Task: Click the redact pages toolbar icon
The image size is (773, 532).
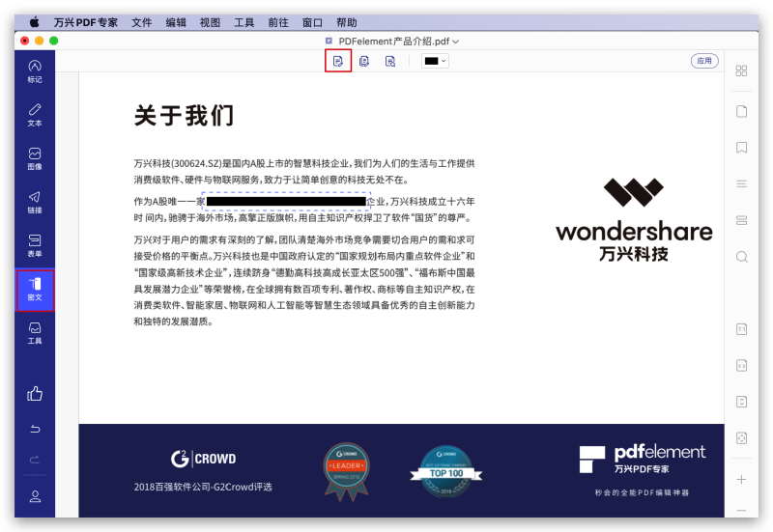Action: pyautogui.click(x=364, y=61)
